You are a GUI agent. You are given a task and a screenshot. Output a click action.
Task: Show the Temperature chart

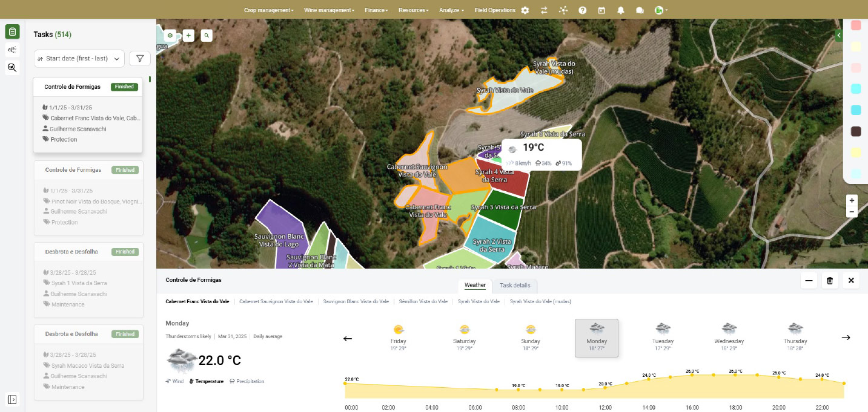[207, 381]
